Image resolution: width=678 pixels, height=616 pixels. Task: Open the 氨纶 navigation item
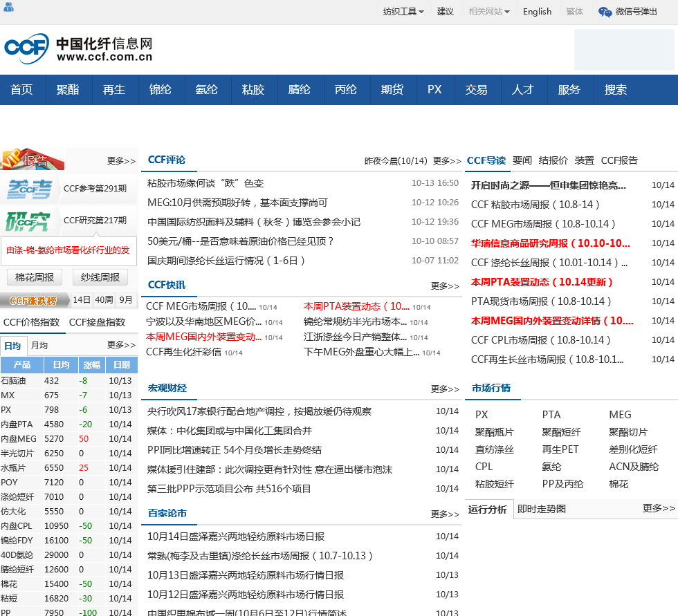(207, 89)
